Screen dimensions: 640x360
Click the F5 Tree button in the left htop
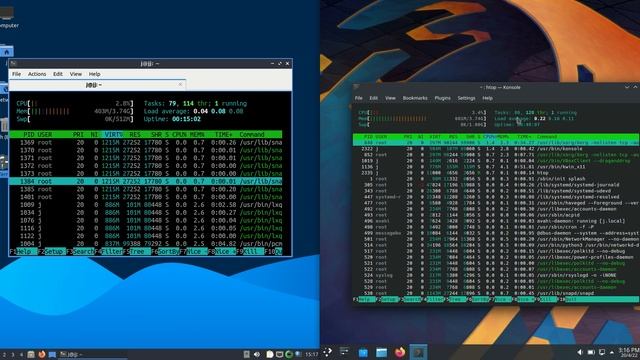(x=137, y=251)
